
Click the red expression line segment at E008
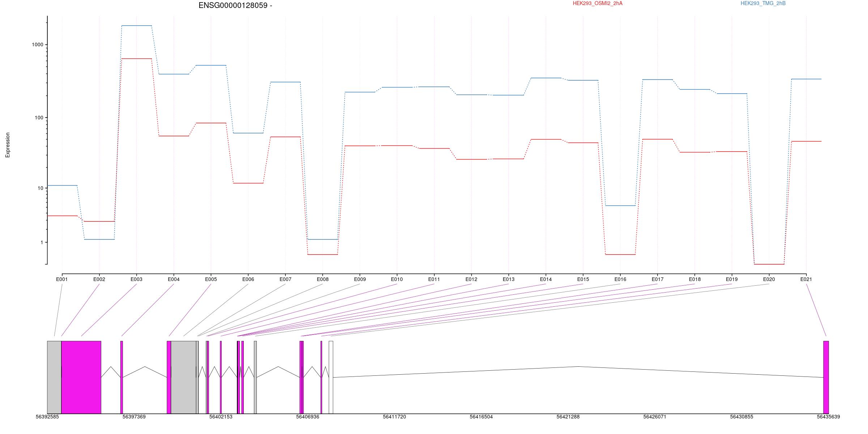pyautogui.click(x=323, y=254)
